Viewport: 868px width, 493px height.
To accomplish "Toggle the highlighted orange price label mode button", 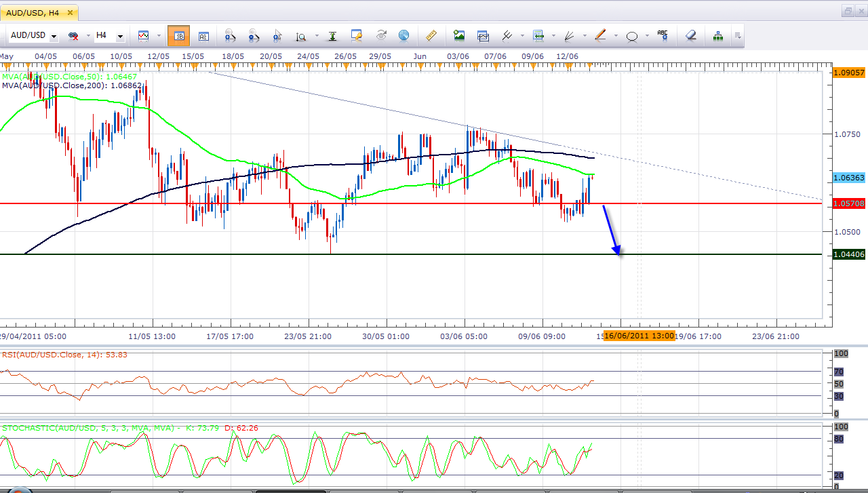I will (179, 36).
